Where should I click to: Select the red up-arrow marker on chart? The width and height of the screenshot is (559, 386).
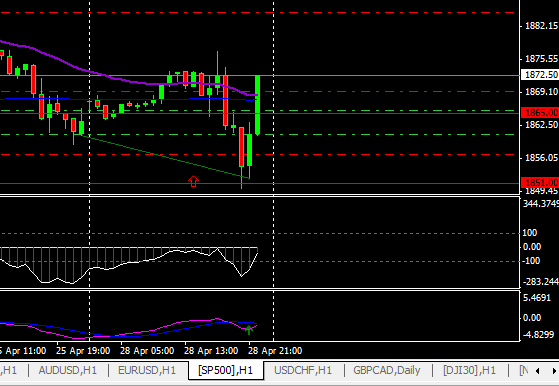pos(193,181)
